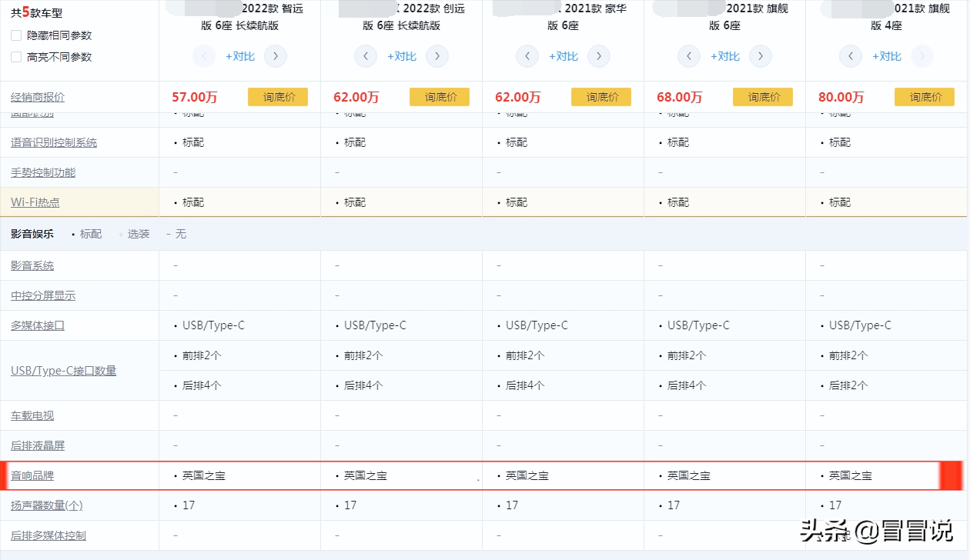Viewport: 970px width, 560px height.
Task: Open the 经销商报价 parameter link
Action: coord(36,96)
